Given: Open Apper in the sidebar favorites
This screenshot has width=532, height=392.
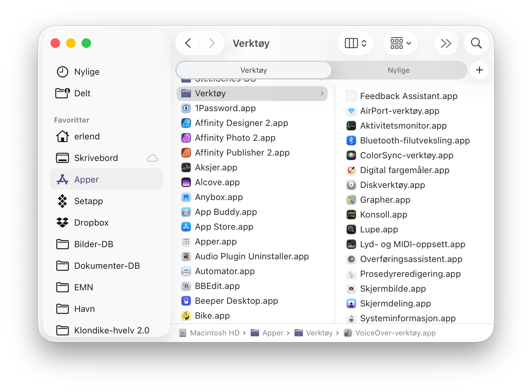Looking at the screenshot, I should coord(86,179).
